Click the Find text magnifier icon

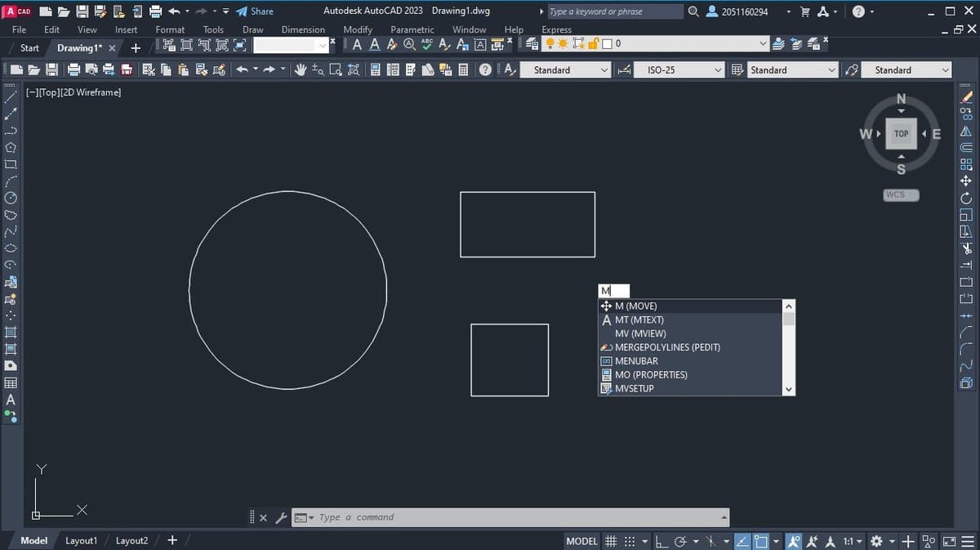[408, 42]
